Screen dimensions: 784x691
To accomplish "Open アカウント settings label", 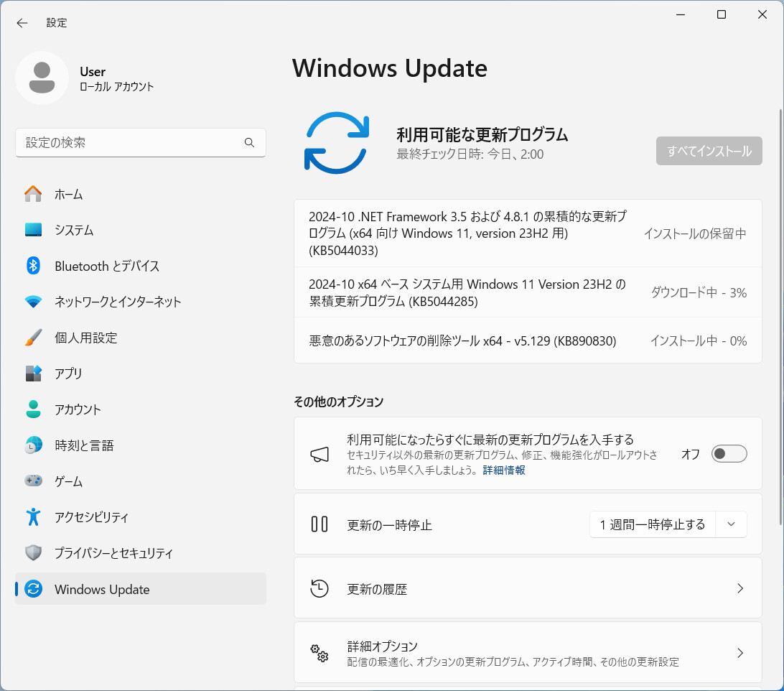I will 78,410.
